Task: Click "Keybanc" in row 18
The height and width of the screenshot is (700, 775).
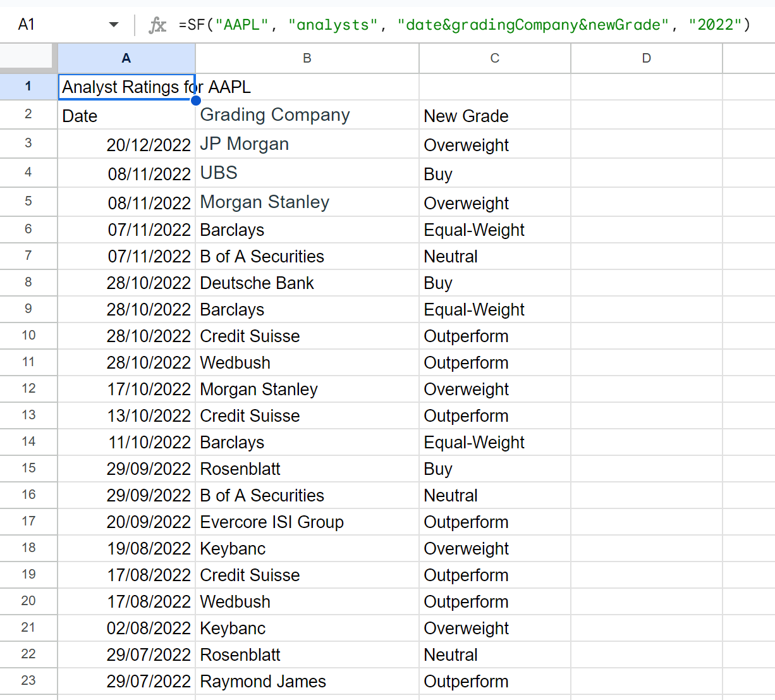Action: pyautogui.click(x=307, y=548)
